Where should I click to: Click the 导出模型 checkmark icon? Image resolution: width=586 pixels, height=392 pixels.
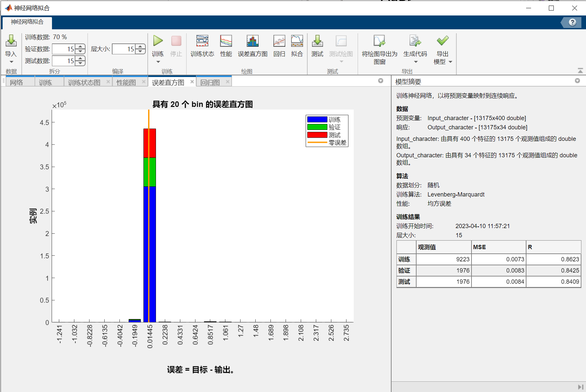(x=443, y=41)
